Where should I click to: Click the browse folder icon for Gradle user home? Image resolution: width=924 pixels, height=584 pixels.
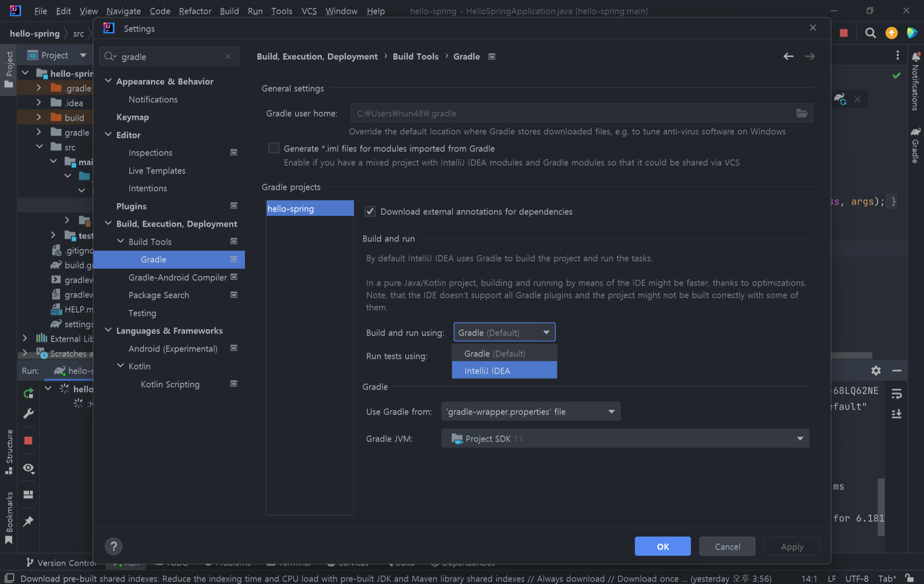[x=802, y=113]
